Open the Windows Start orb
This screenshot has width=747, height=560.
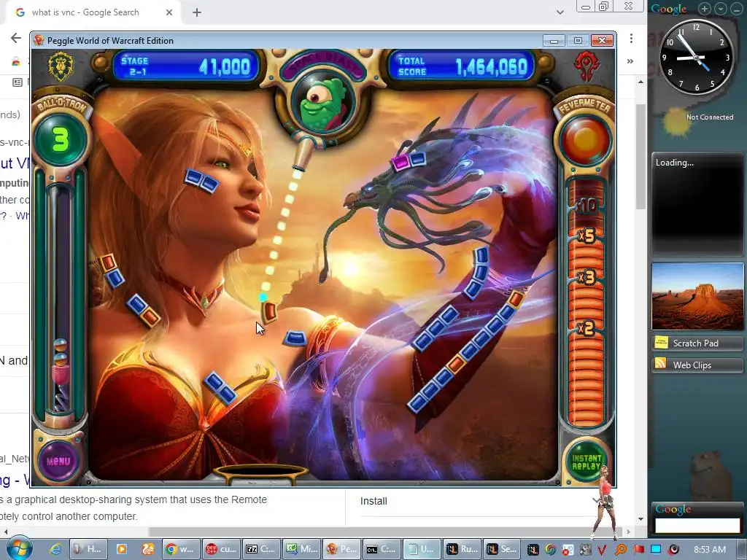[x=20, y=548]
